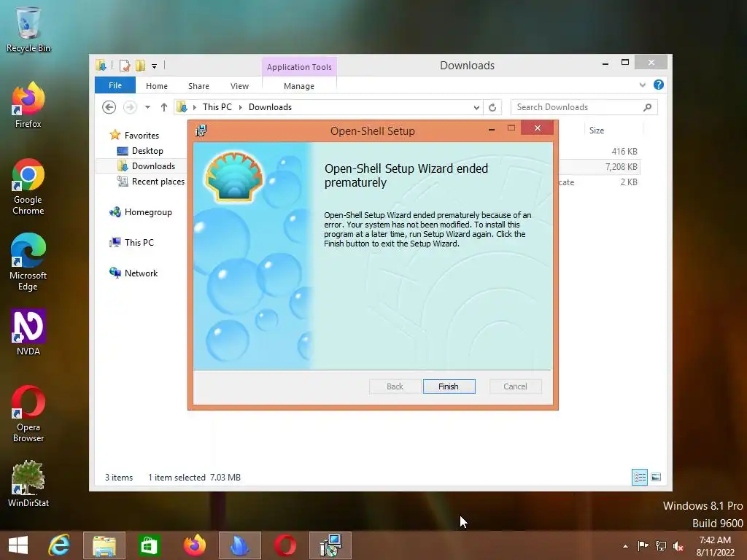Click the muted volume tray icon
The image size is (747, 560).
point(678,546)
